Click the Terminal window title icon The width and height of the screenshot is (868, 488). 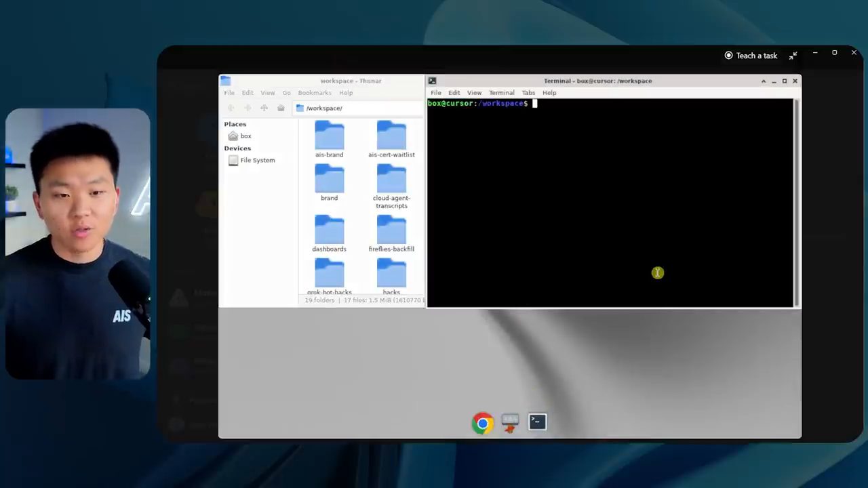pyautogui.click(x=432, y=81)
